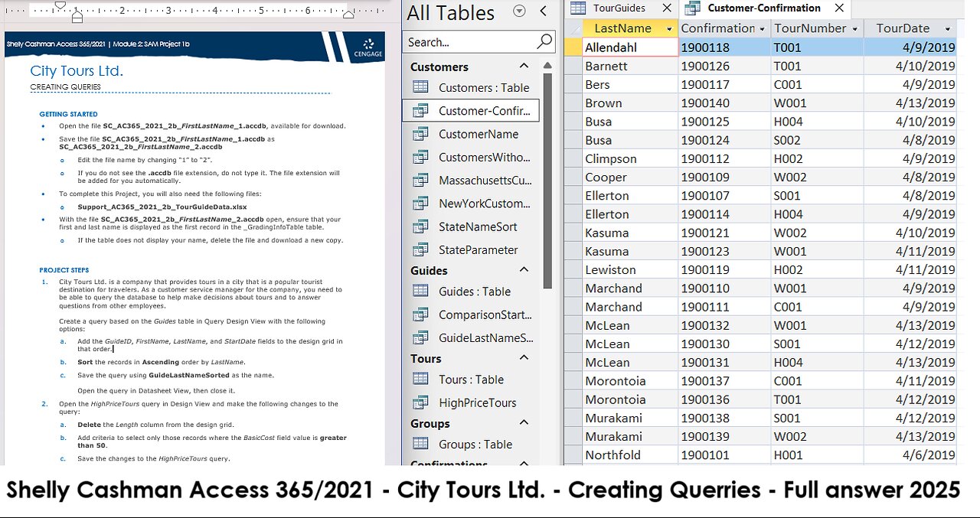Click the City Tours Ltd. document heading
Image resolution: width=980 pixels, height=518 pixels.
tap(77, 72)
